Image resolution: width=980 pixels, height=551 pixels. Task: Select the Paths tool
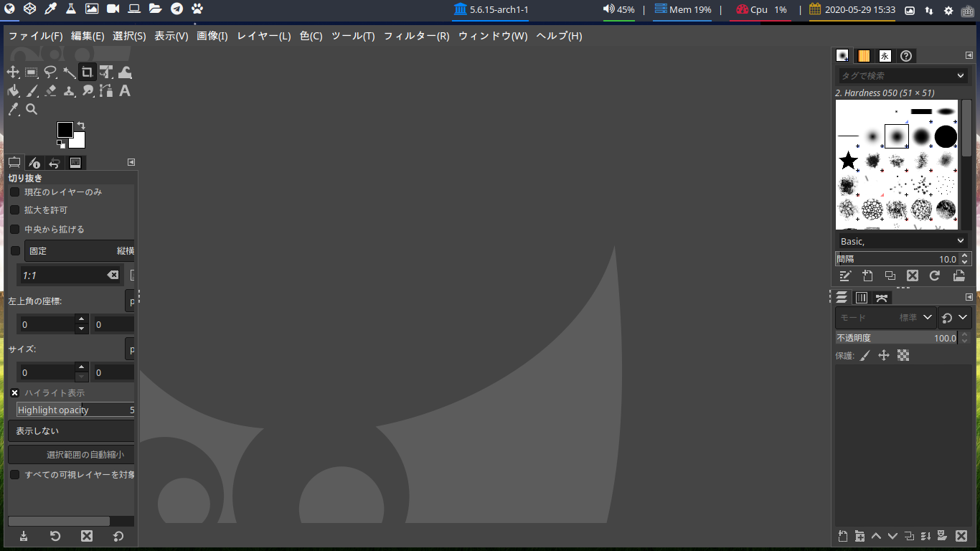(106, 90)
